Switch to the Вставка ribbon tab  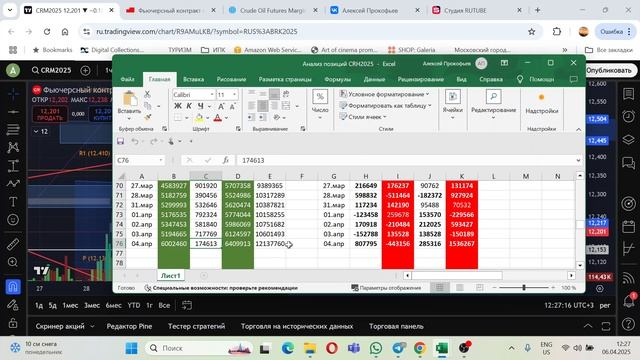click(193, 79)
